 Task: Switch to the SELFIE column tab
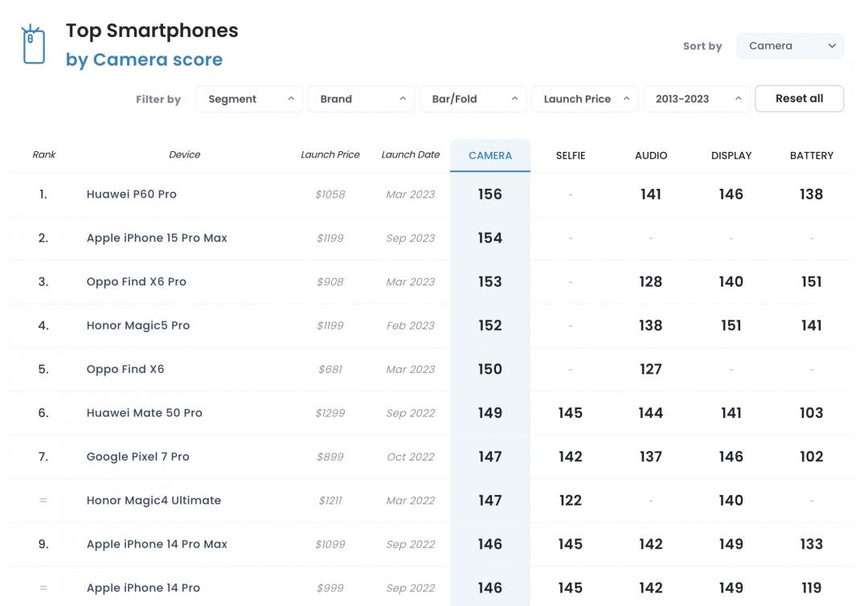point(571,155)
